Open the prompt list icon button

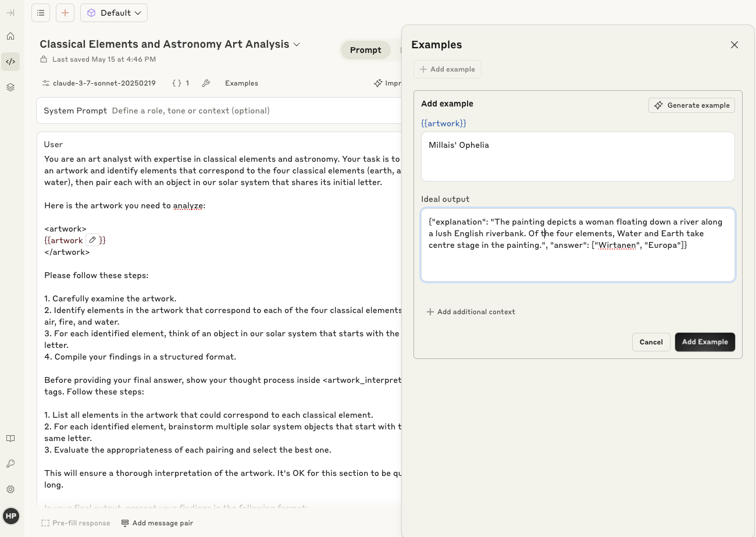coord(41,13)
